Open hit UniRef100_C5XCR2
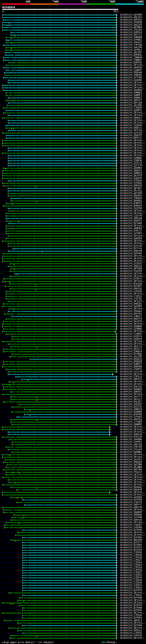146x644 pixels. [x=131, y=30]
